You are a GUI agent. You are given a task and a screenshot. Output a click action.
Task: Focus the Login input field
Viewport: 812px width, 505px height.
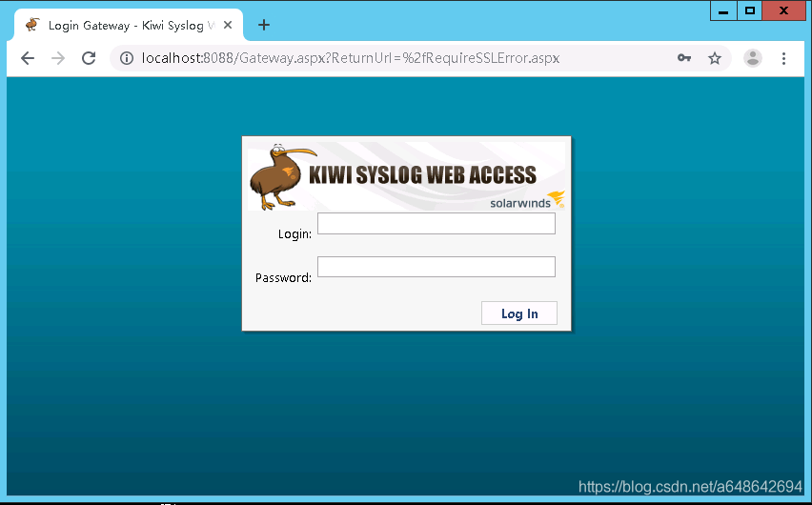point(436,223)
